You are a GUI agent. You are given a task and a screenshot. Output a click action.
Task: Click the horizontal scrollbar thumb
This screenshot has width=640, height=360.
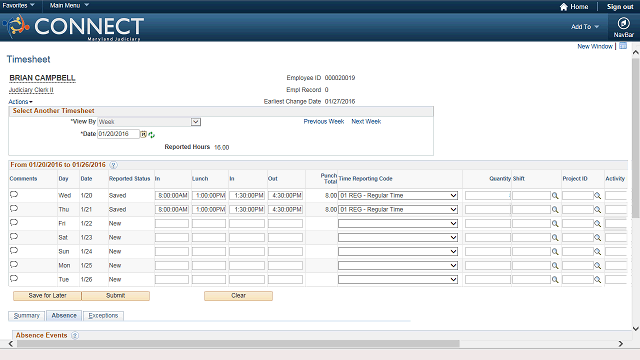(238, 344)
